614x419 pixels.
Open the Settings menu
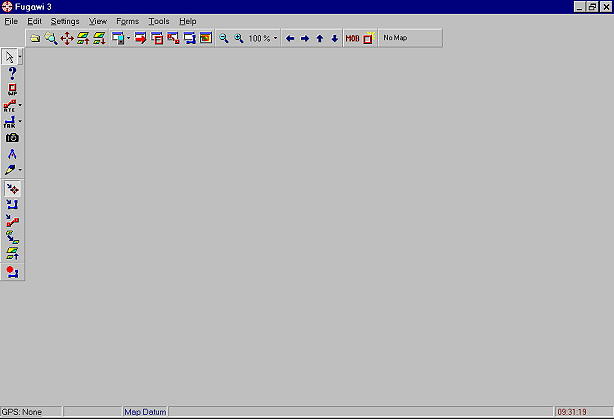pos(65,21)
